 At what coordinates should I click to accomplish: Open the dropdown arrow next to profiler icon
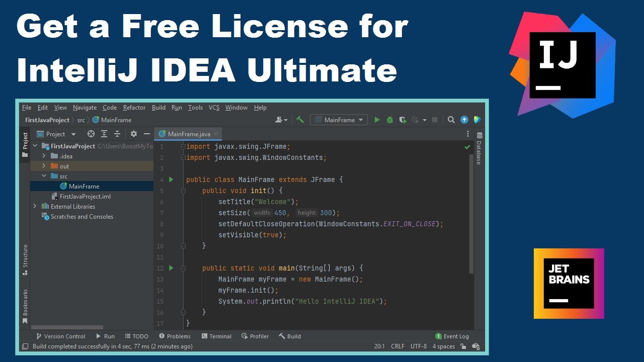coord(425,120)
